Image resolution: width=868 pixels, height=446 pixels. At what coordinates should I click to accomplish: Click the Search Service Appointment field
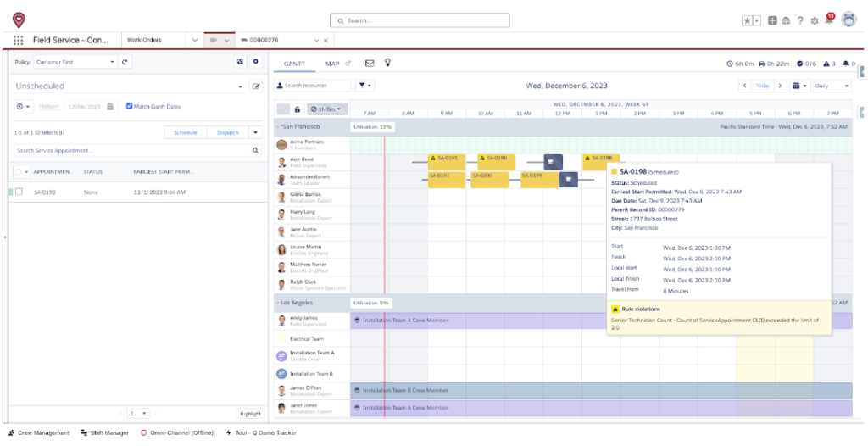138,150
